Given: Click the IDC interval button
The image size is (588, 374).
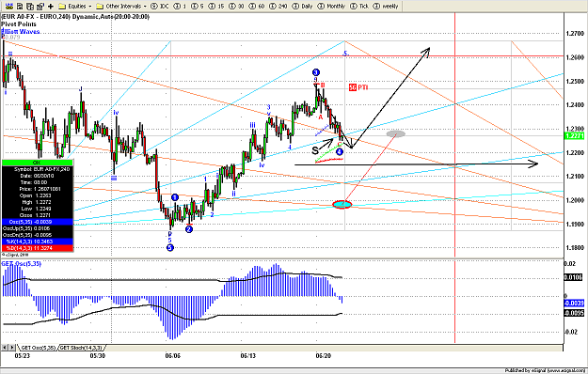Looking at the screenshot, I should (x=160, y=6).
